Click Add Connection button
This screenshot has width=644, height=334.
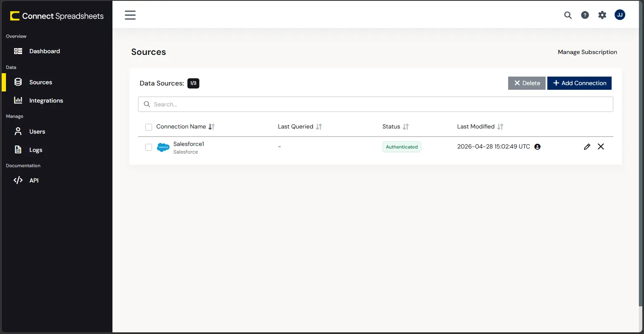click(x=579, y=83)
